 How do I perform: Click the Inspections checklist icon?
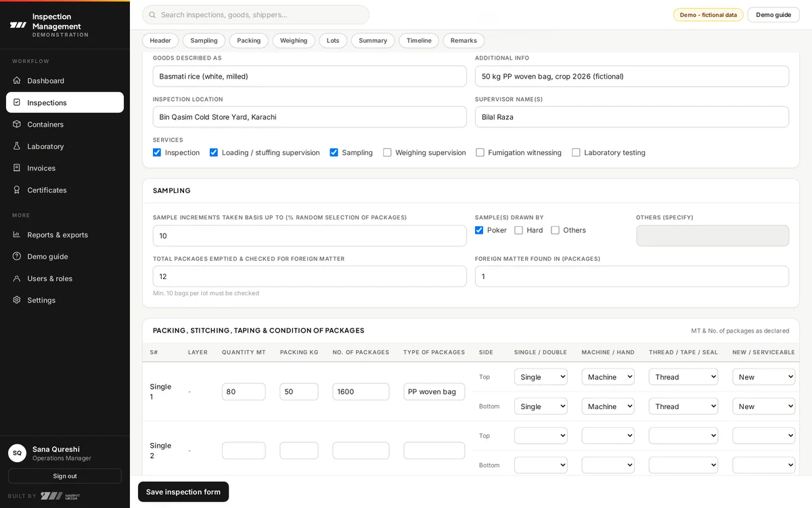tap(17, 102)
